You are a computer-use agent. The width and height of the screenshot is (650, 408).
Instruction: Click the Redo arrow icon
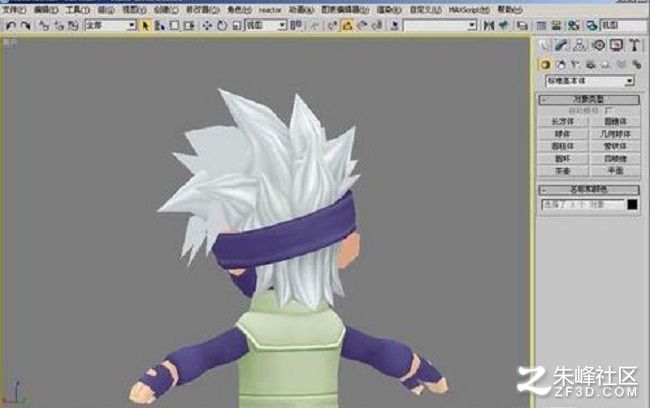(x=26, y=26)
